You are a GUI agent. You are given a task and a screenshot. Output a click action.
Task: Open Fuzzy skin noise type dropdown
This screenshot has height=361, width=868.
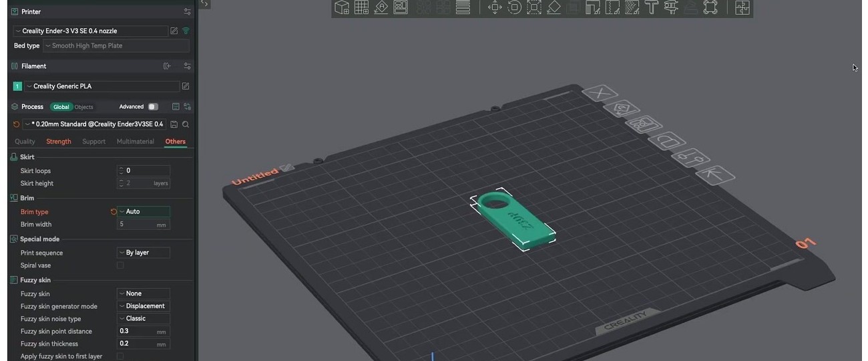pos(144,318)
